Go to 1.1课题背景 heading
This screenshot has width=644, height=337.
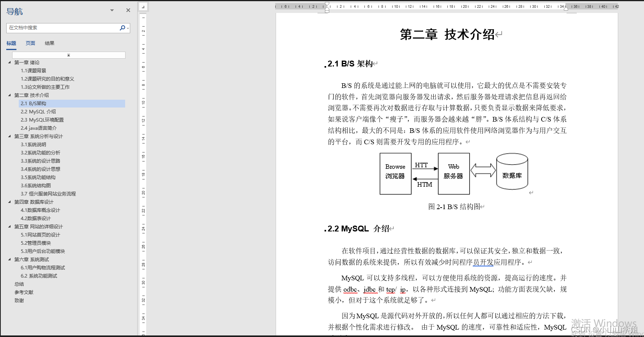click(x=33, y=71)
